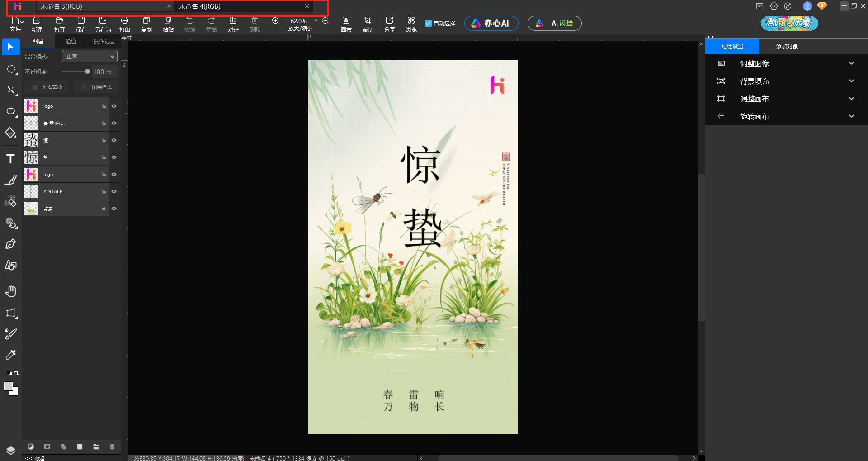Image resolution: width=868 pixels, height=461 pixels.
Task: Create a layer group via the folder icon
Action: tap(96, 447)
